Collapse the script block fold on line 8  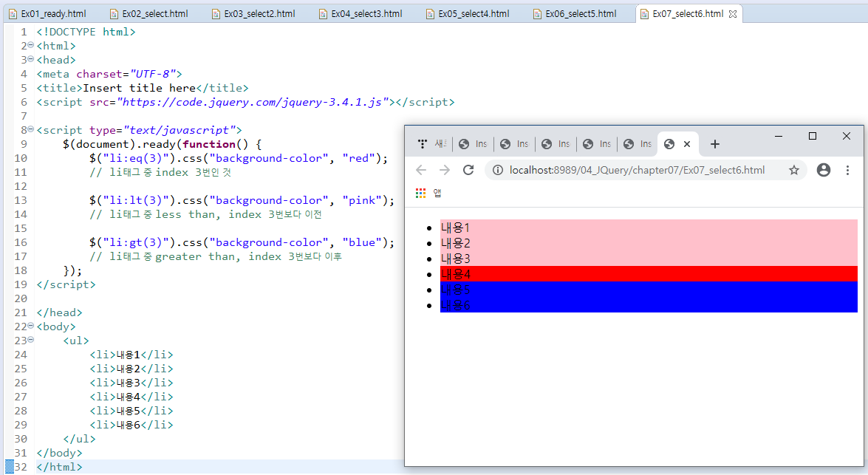31,129
